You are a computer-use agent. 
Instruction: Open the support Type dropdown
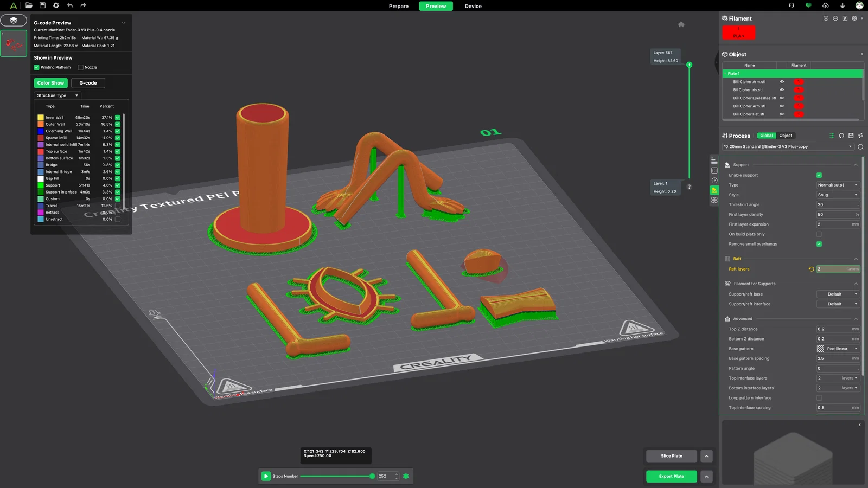[x=838, y=185]
